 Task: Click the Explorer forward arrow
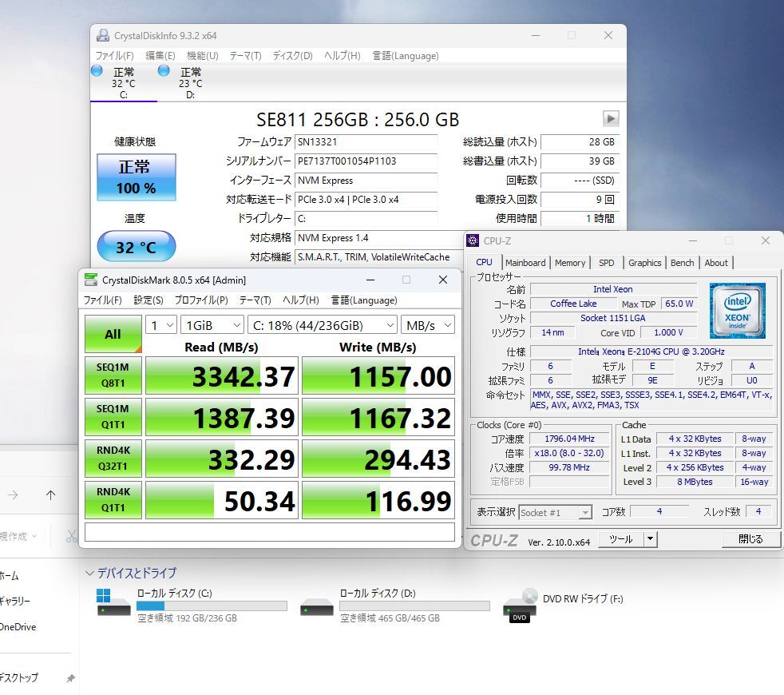(13, 494)
